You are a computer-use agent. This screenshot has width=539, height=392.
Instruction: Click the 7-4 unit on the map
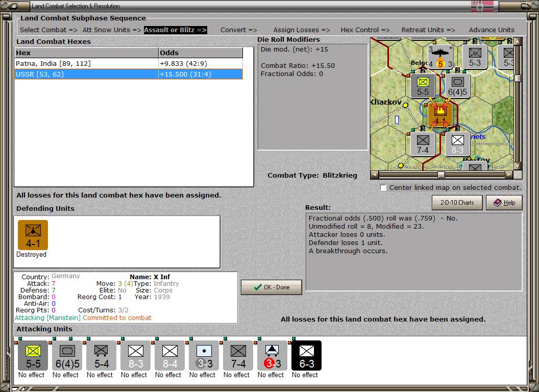click(423, 144)
